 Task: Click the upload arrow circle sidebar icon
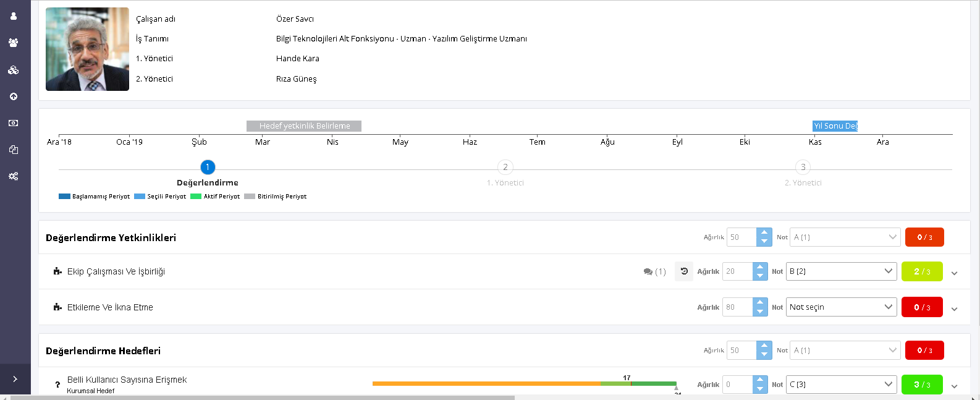pos(14,96)
